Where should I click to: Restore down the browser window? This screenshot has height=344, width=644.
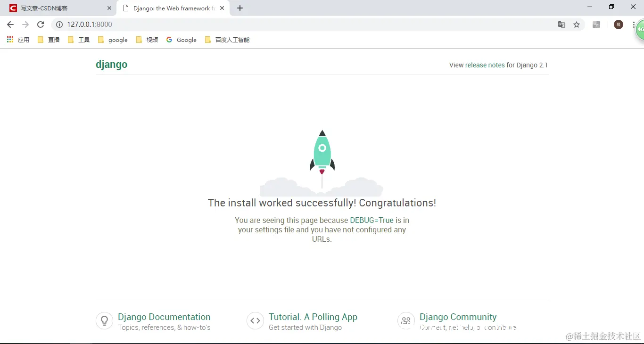(611, 7)
